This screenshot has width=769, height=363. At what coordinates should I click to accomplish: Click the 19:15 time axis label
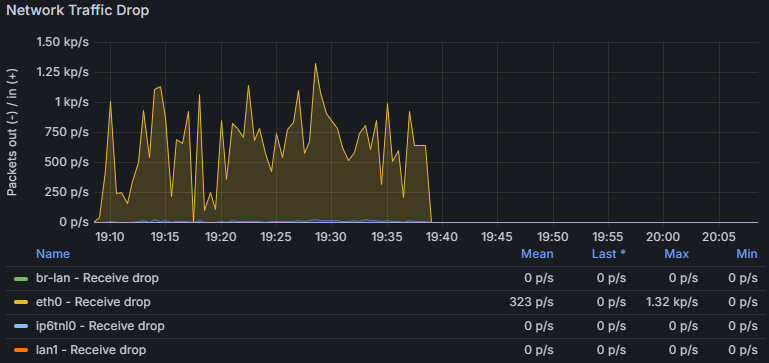(165, 237)
